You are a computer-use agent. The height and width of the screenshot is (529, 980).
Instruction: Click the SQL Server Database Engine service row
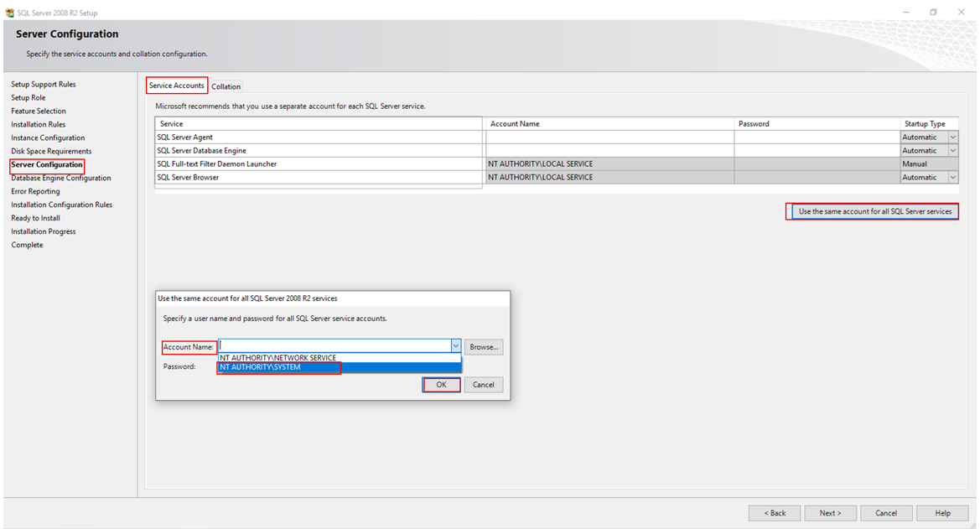pos(319,151)
